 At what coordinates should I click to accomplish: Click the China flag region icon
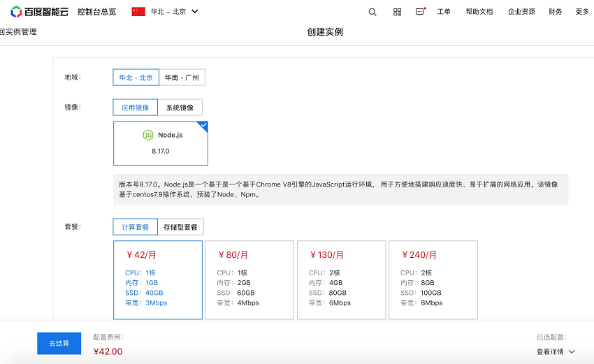pyautogui.click(x=138, y=12)
